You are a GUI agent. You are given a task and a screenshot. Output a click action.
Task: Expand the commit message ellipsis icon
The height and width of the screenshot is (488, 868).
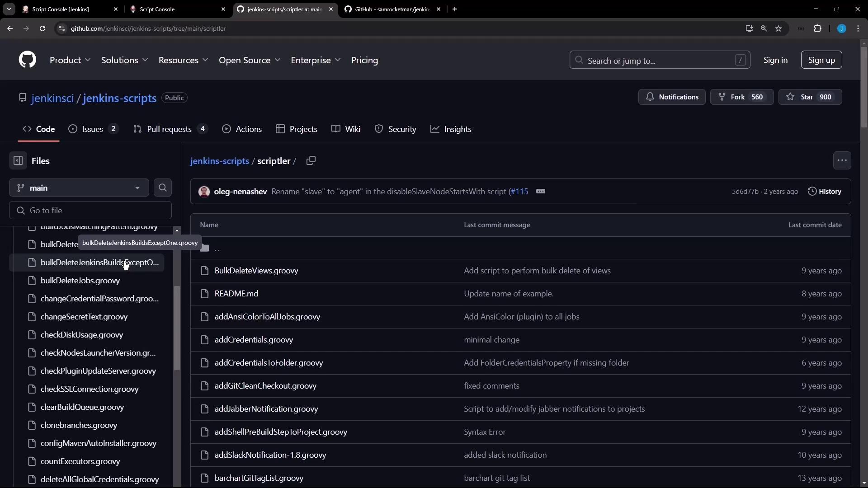pyautogui.click(x=541, y=192)
